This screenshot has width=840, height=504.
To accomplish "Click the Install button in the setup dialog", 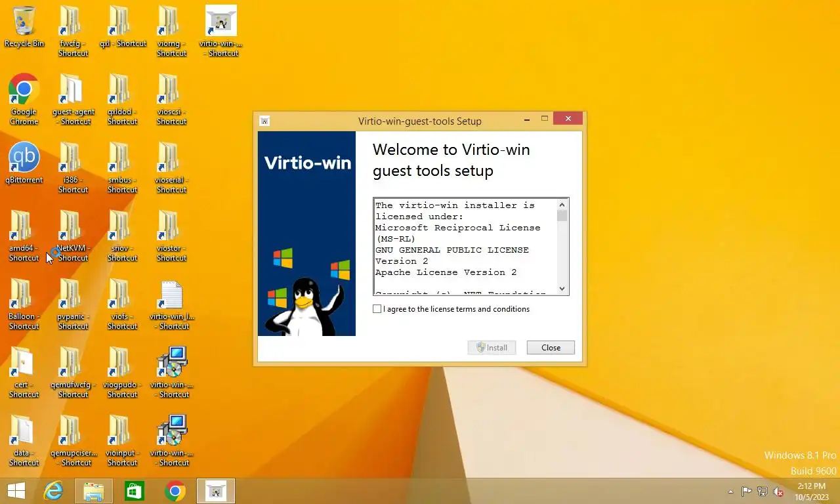I will point(492,348).
